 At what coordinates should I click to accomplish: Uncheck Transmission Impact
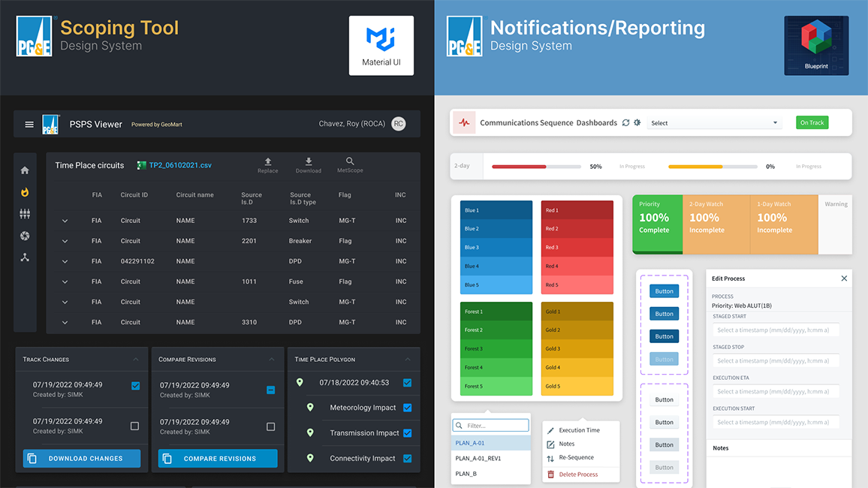pos(408,433)
